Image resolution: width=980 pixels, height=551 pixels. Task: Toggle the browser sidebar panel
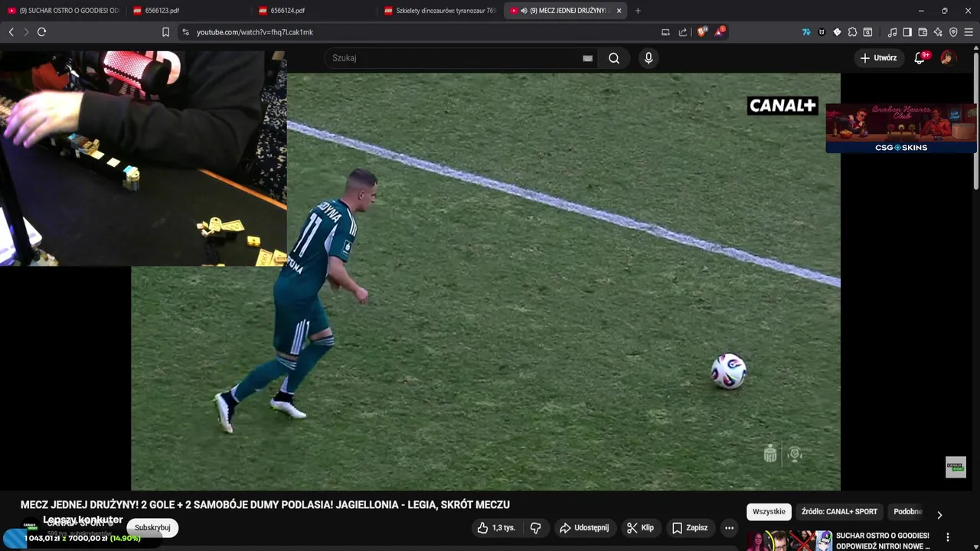pos(907,32)
